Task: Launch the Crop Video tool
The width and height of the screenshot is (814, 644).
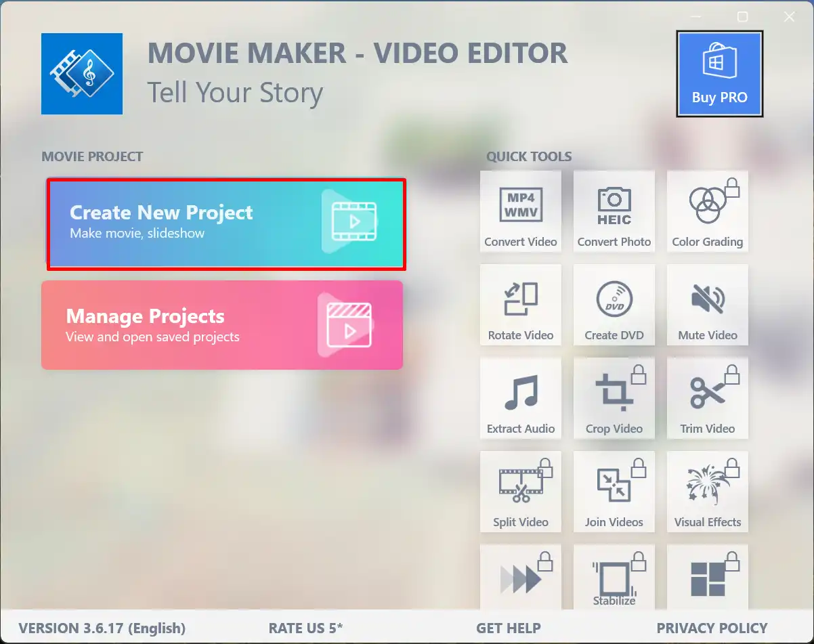Action: pyautogui.click(x=614, y=398)
